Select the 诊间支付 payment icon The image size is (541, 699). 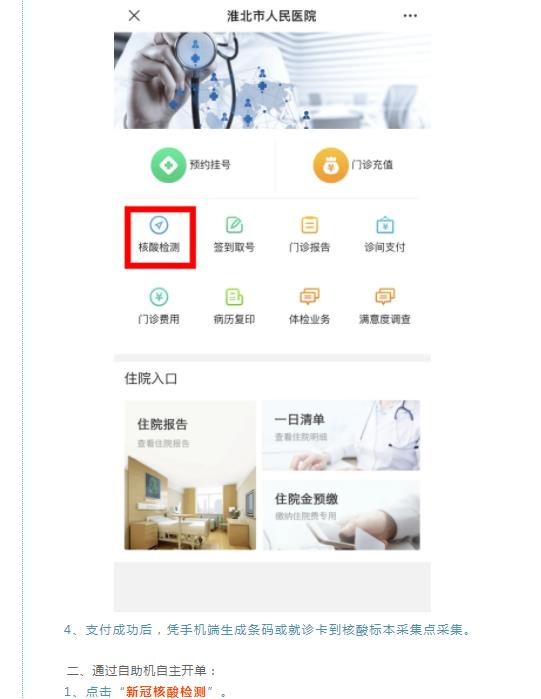[385, 235]
